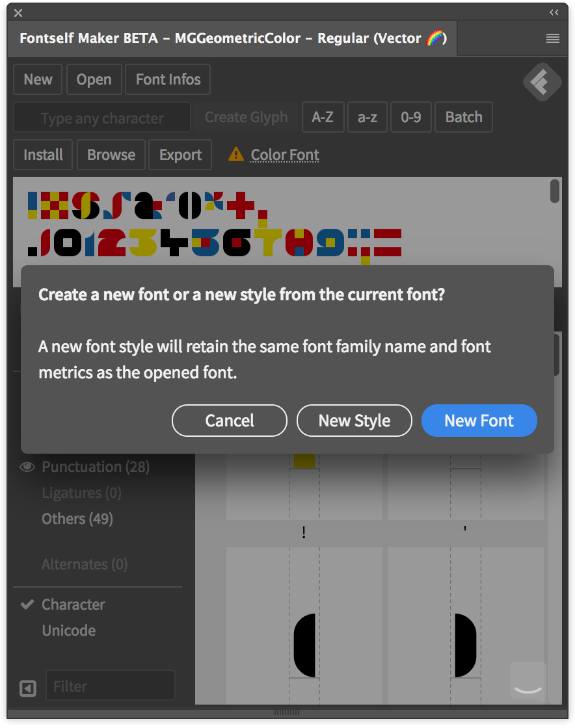
Task: Click the Create Glyph button
Action: click(246, 117)
